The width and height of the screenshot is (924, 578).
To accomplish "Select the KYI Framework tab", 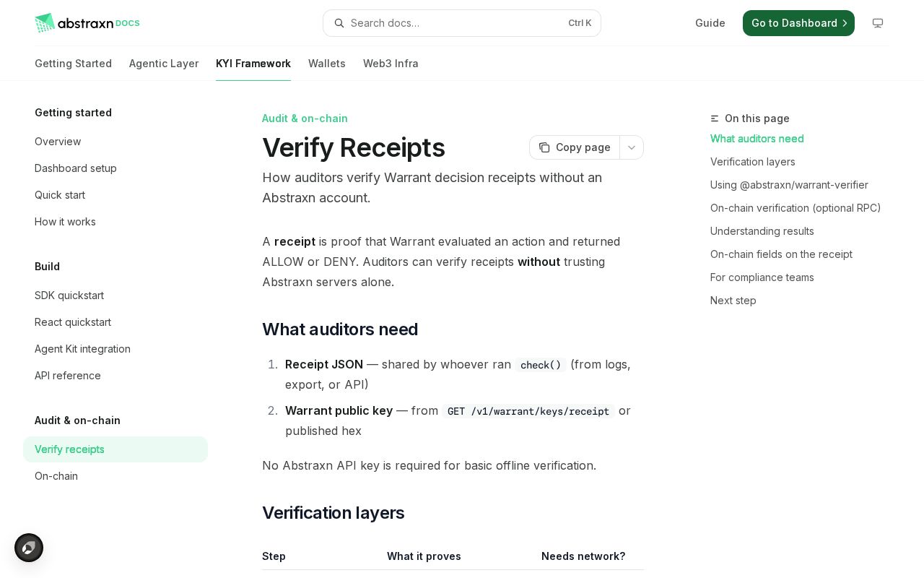I will click(x=253, y=64).
